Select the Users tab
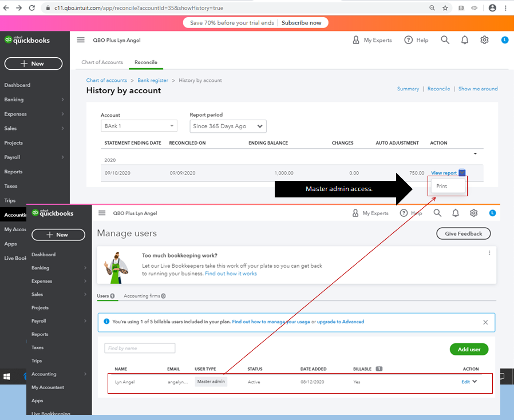This screenshot has height=420, width=514. 105,296
